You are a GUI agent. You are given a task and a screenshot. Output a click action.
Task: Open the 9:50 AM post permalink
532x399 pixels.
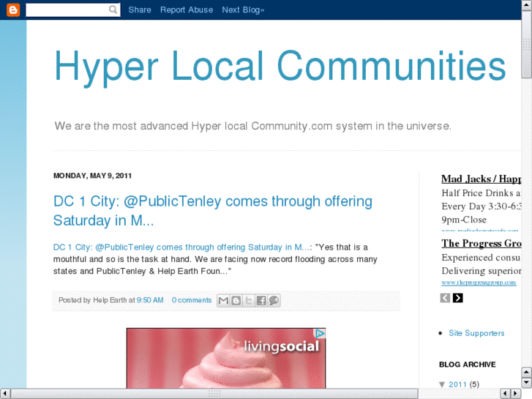(150, 300)
